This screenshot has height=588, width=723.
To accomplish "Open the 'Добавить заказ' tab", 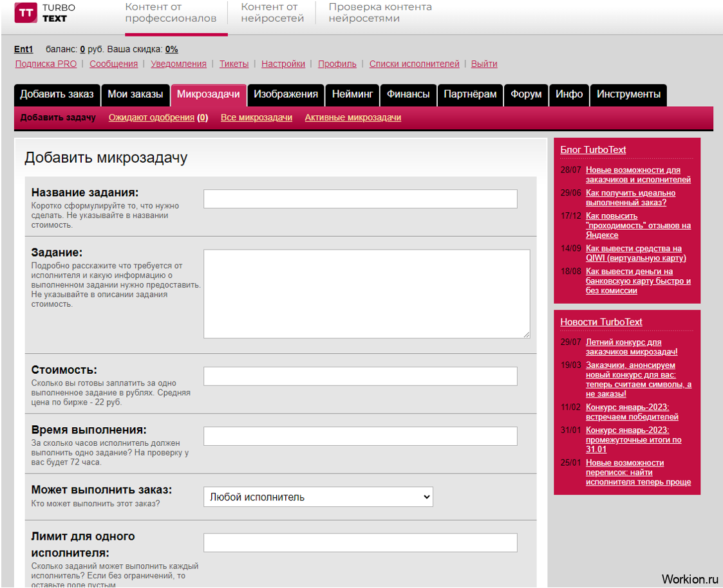I will tap(57, 95).
